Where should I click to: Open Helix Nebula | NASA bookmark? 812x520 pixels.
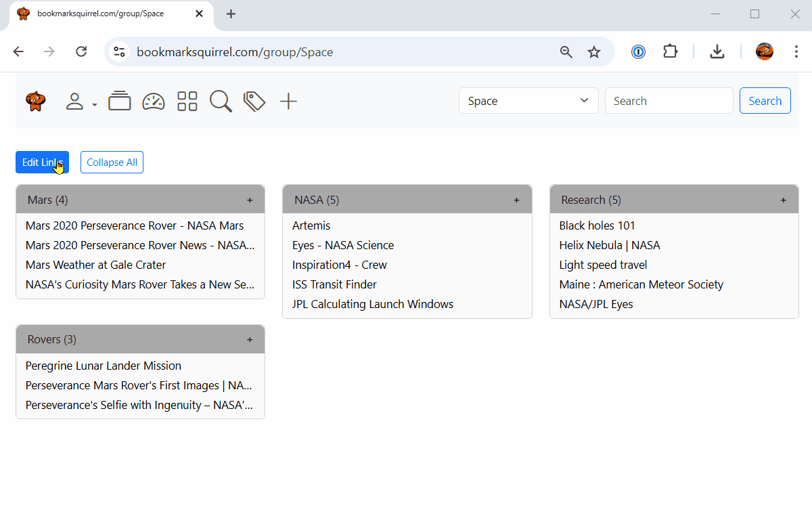click(610, 245)
